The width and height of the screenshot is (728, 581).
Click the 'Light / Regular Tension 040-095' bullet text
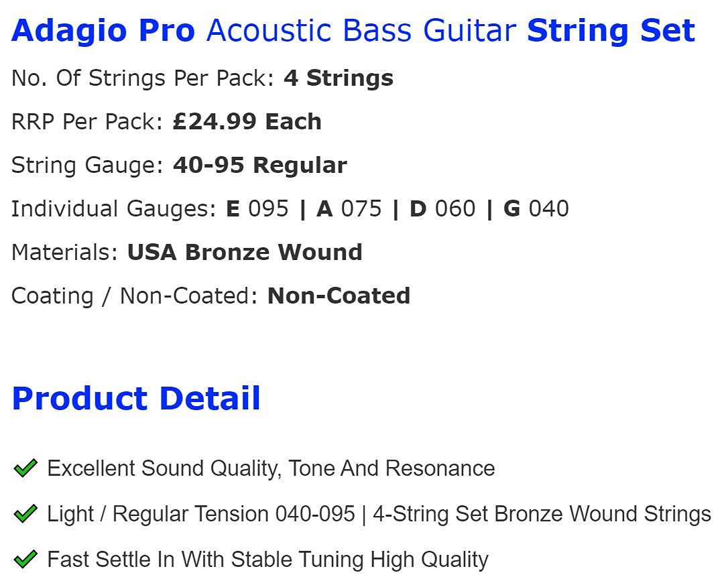click(201, 514)
